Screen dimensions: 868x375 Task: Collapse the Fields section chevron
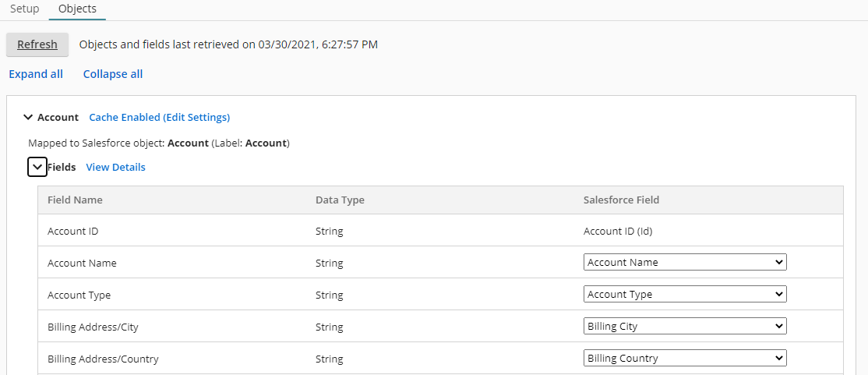(37, 167)
